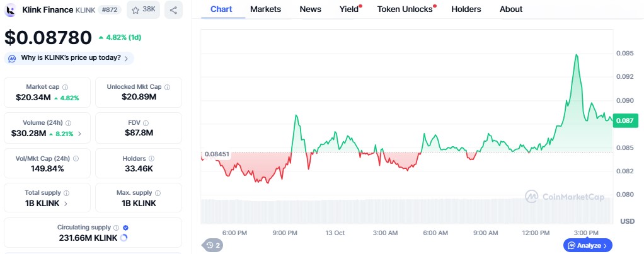Expand Total supply details chevron
Image resolution: width=644 pixels, height=254 pixels.
(x=67, y=204)
